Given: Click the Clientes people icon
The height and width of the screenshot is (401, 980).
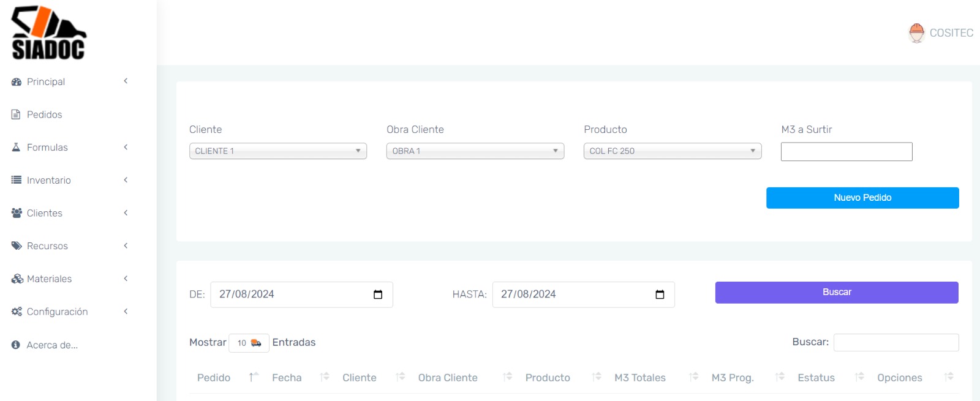Looking at the screenshot, I should click(x=17, y=213).
